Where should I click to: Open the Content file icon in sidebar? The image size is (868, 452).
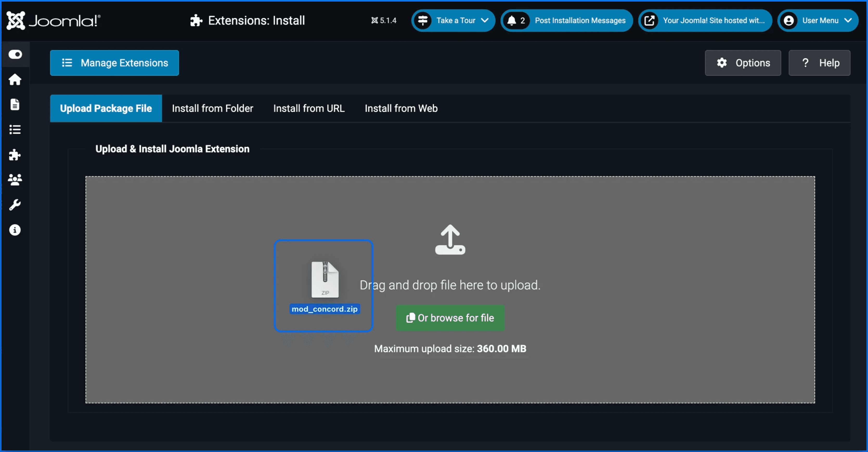tap(15, 105)
